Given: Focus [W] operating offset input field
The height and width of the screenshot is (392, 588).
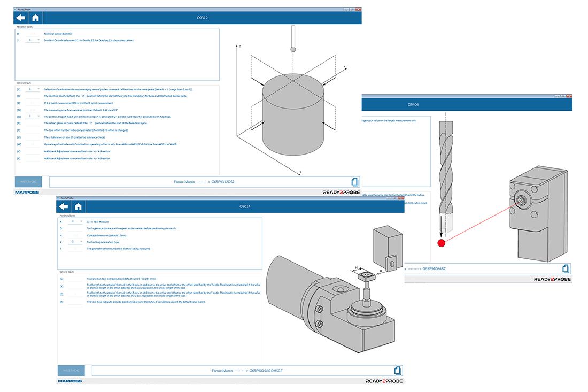Looking at the screenshot, I should click(33, 144).
